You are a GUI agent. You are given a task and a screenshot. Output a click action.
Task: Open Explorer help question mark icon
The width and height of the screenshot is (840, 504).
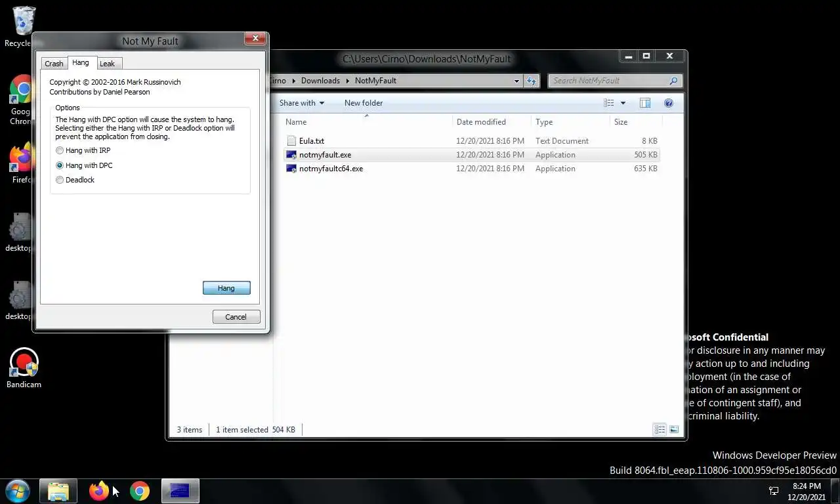(669, 103)
